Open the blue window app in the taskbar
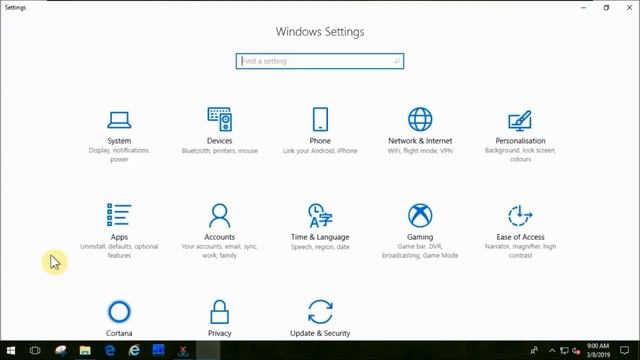Image resolution: width=640 pixels, height=360 pixels. [x=159, y=350]
